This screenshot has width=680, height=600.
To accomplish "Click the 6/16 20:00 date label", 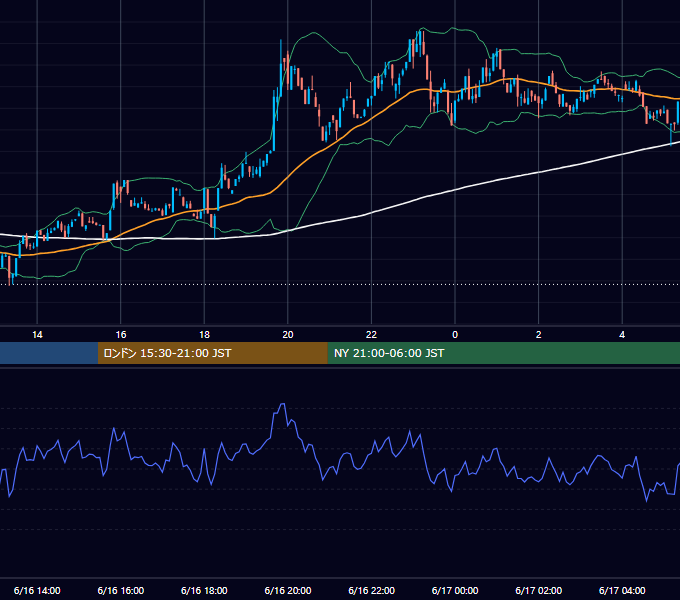I will click(x=288, y=590).
